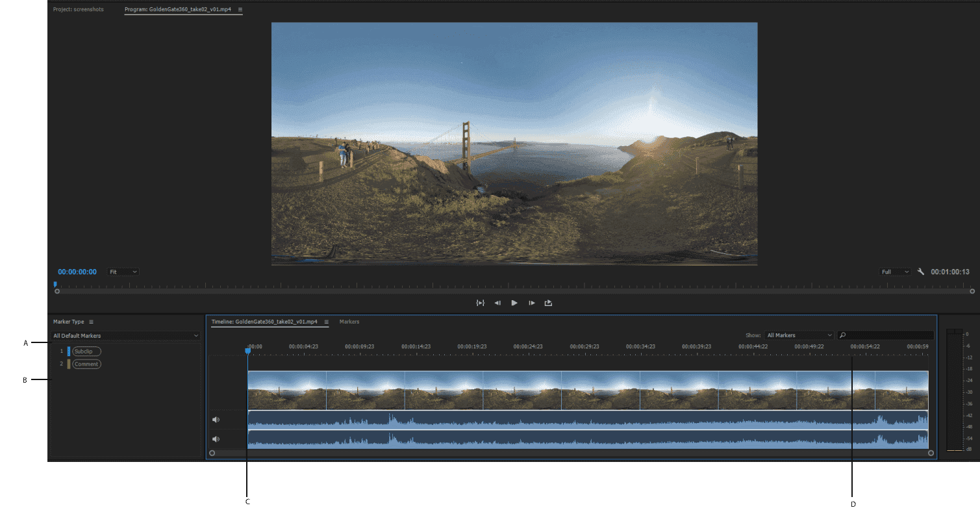This screenshot has height=512, width=980.
Task: Open the Marker Type panel menu icon
Action: tap(91, 322)
